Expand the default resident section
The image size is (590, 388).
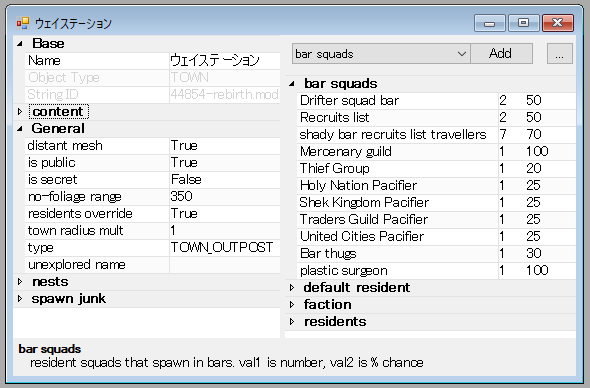(x=292, y=288)
